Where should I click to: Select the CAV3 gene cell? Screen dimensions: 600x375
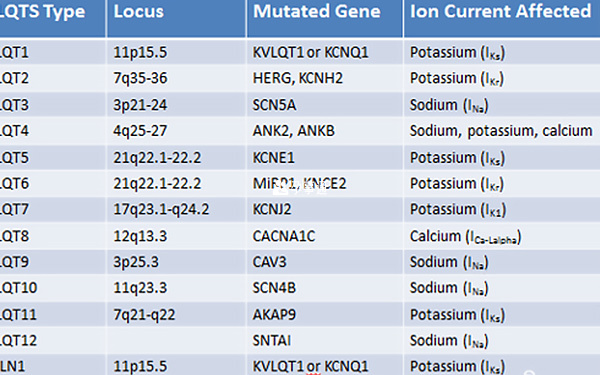tap(324, 262)
